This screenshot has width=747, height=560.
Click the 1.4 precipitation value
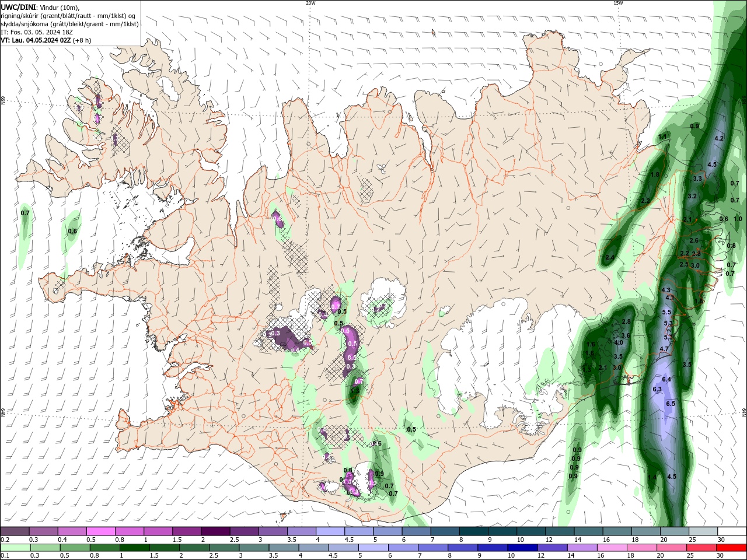click(652, 478)
